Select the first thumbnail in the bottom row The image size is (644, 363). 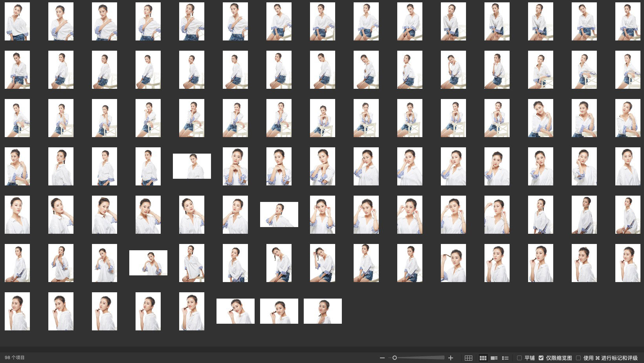17,311
